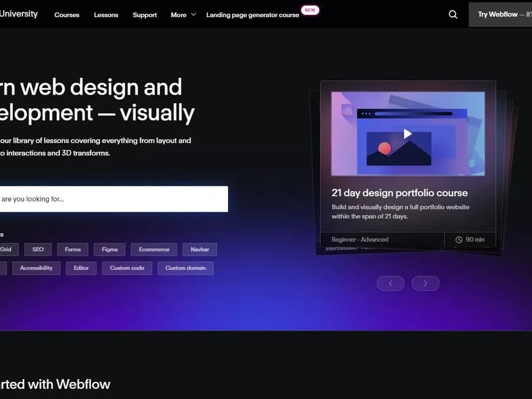This screenshot has width=532, height=399.
Task: Open the Support menu item
Action: tap(145, 15)
